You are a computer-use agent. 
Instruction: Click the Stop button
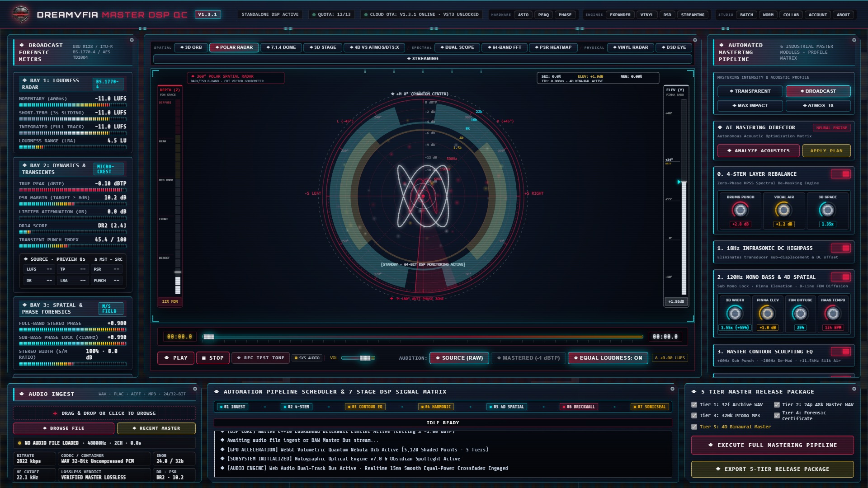(x=212, y=358)
